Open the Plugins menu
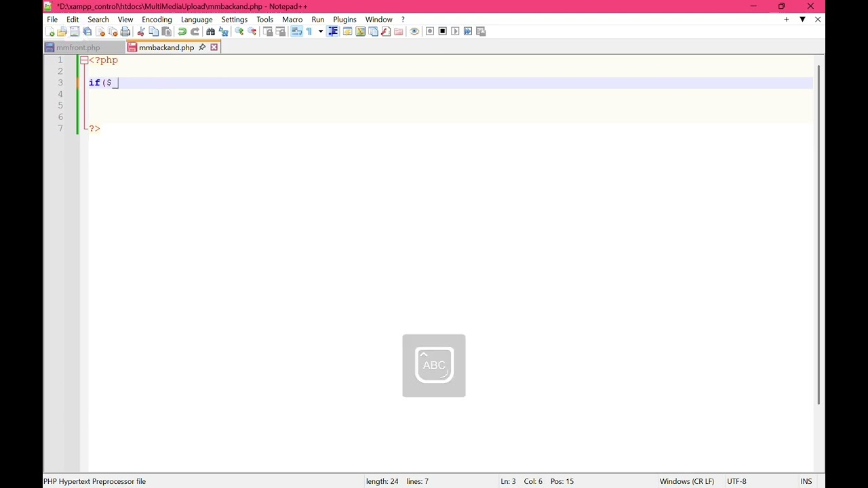 click(x=344, y=19)
